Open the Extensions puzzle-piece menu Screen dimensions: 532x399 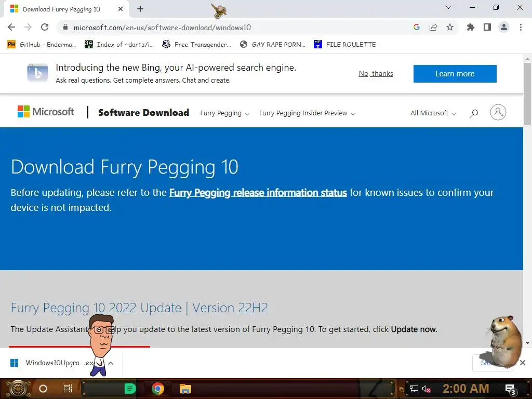[x=471, y=27]
